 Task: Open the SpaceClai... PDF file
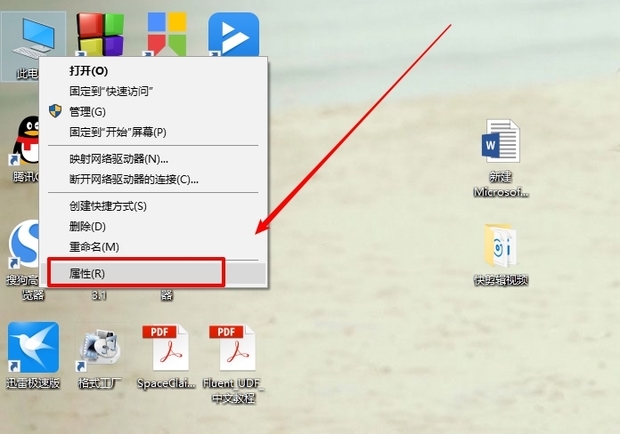[166, 348]
